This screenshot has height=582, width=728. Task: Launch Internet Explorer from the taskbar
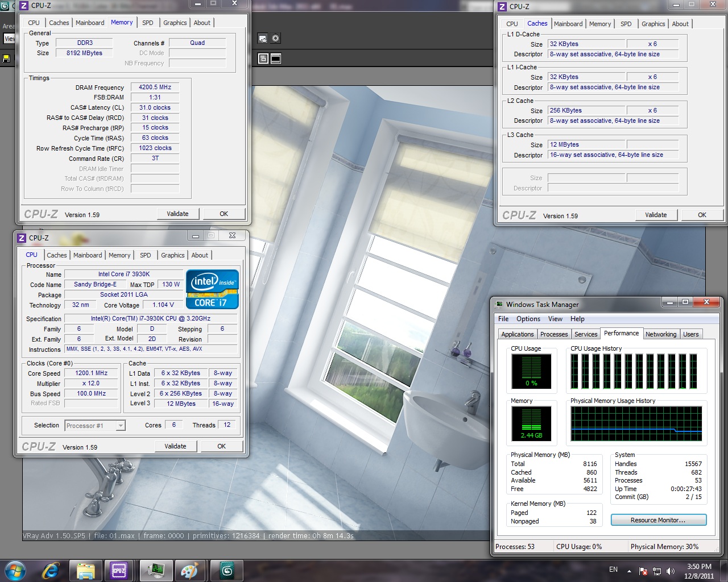click(51, 570)
